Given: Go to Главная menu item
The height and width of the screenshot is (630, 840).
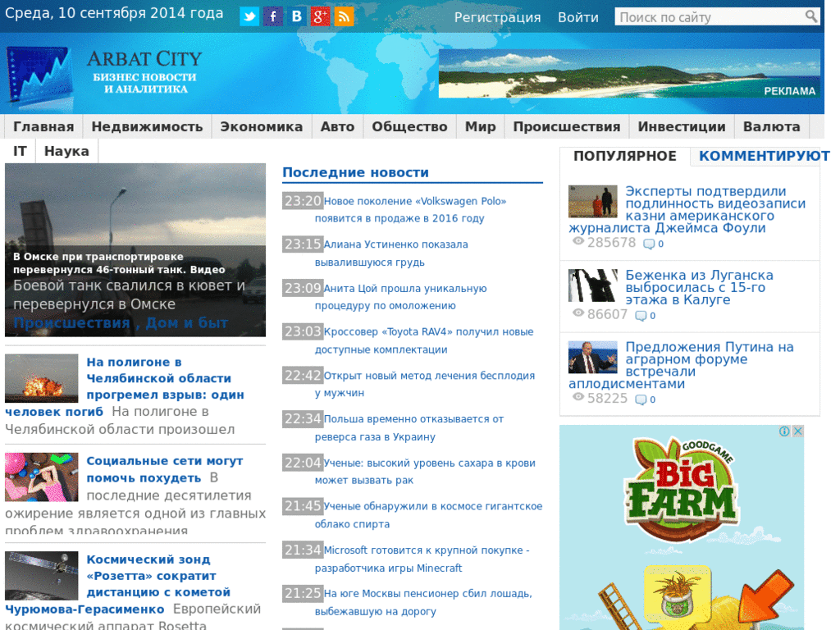Looking at the screenshot, I should pos(43,127).
